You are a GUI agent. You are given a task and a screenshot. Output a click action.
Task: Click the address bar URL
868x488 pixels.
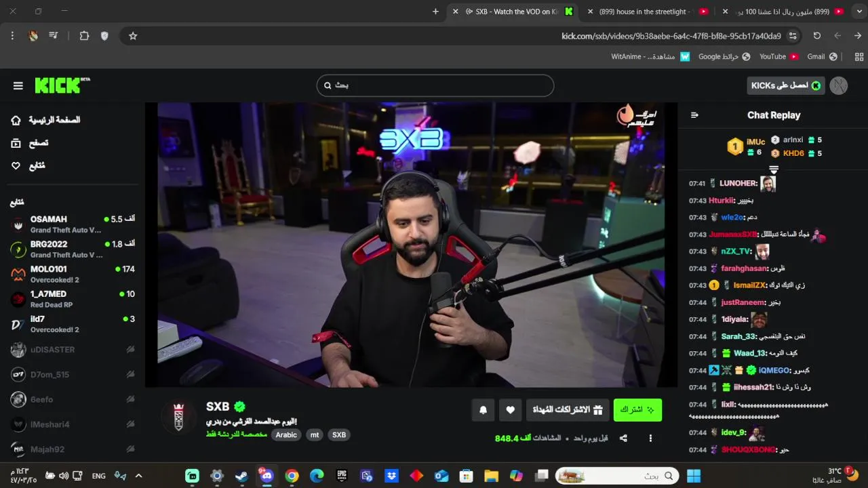tap(671, 36)
